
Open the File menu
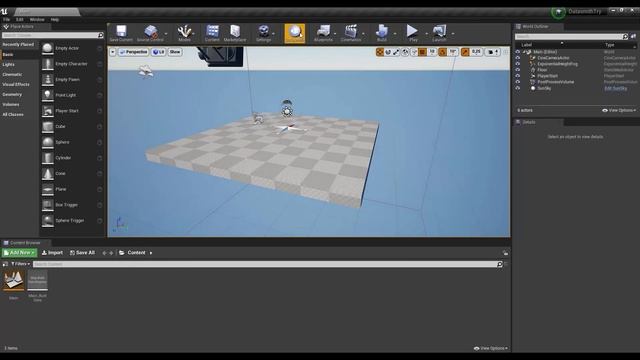(x=7, y=20)
